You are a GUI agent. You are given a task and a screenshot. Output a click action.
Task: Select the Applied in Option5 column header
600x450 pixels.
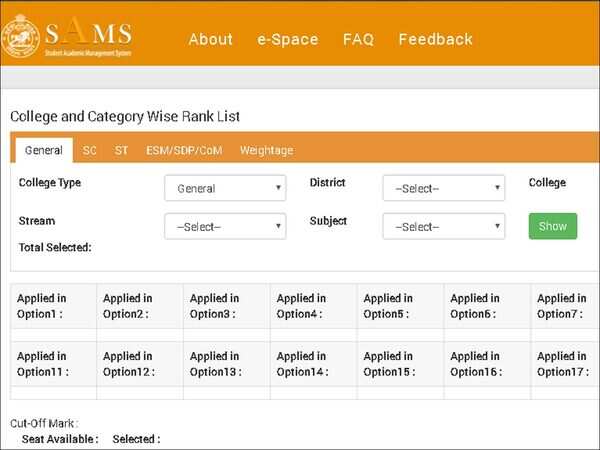tap(400, 306)
